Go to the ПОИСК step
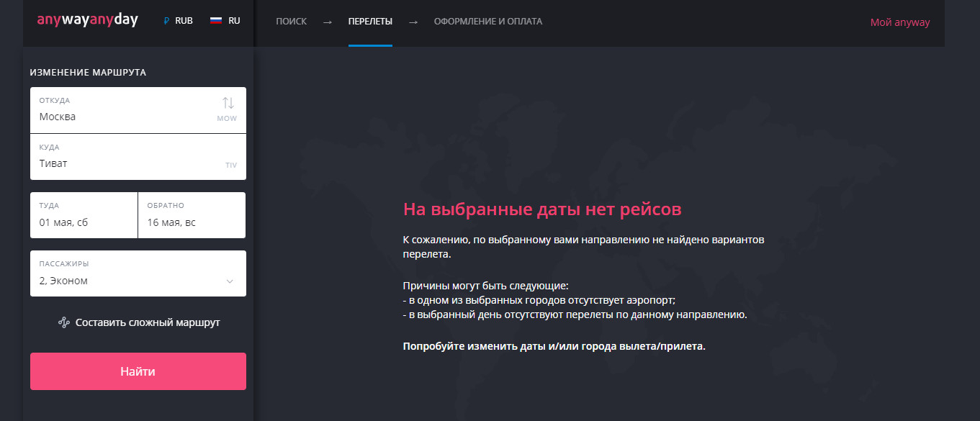This screenshot has width=980, height=421. point(291,22)
